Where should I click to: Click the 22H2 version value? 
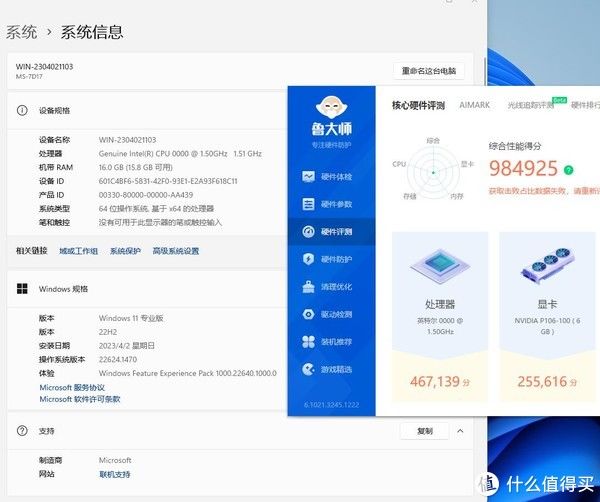pyautogui.click(x=108, y=332)
